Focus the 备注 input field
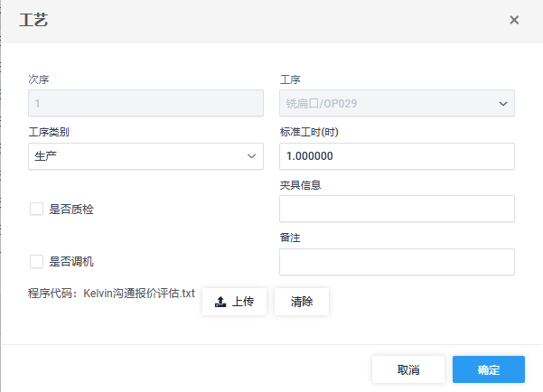Viewport: 543px width, 392px height. point(397,262)
